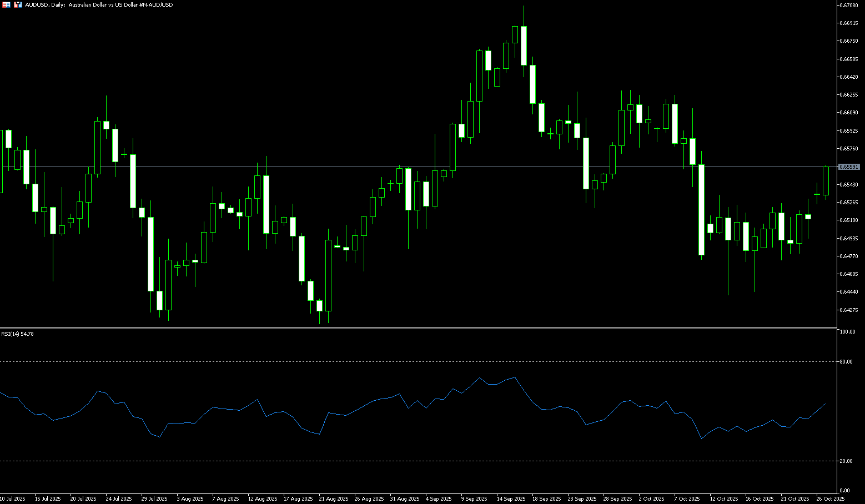Click the RSI 80.00 overbought level label

(847, 362)
